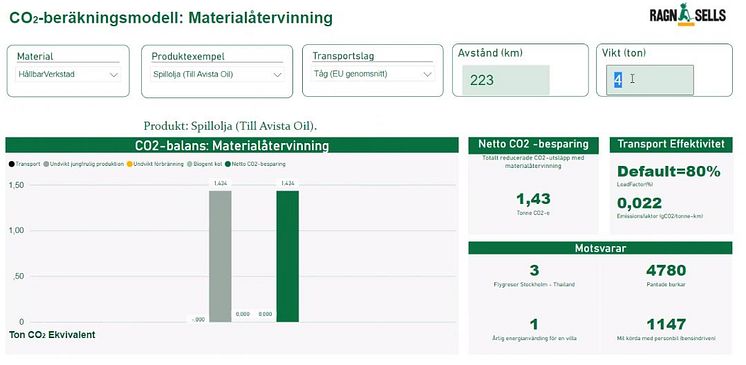Viewport: 746px width, 365px height.
Task: Click the Spillolja (Till Avista Oil) selection
Action: [x=193, y=75]
